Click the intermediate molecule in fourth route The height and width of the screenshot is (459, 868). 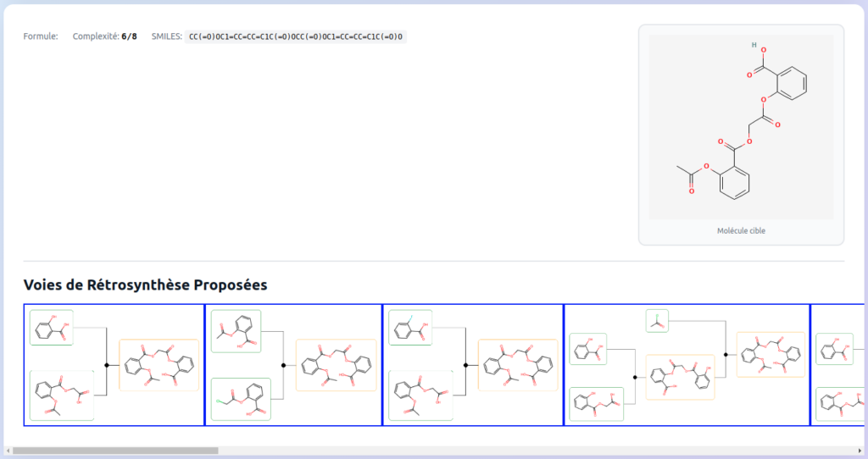(x=680, y=377)
